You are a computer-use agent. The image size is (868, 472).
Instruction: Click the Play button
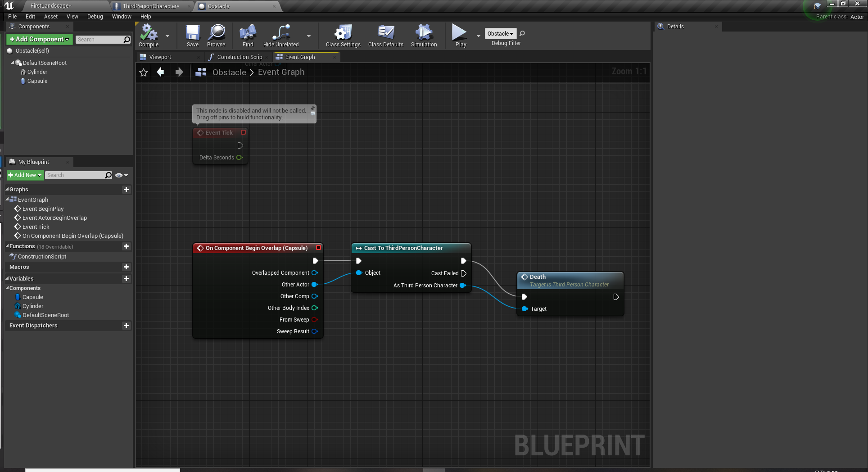pyautogui.click(x=460, y=35)
